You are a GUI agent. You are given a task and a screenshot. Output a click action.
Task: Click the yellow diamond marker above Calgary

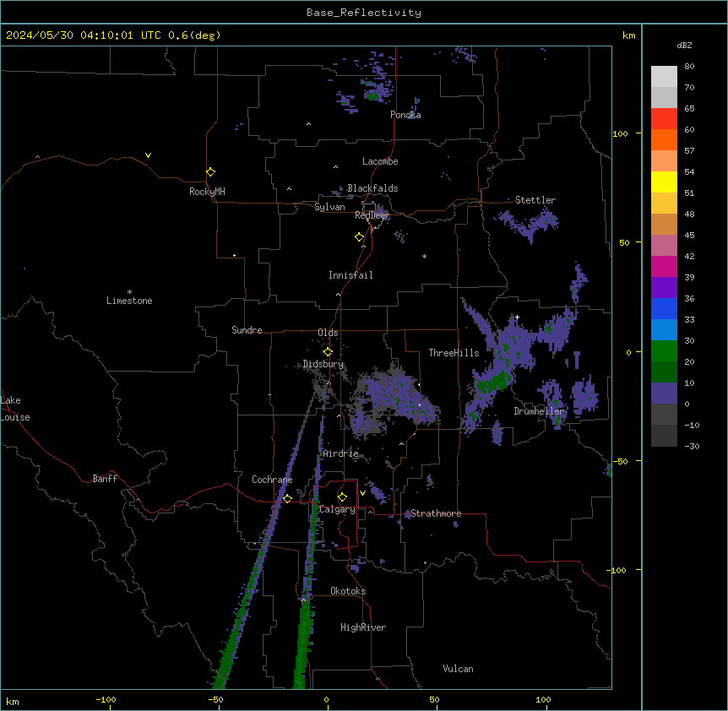coord(342,497)
